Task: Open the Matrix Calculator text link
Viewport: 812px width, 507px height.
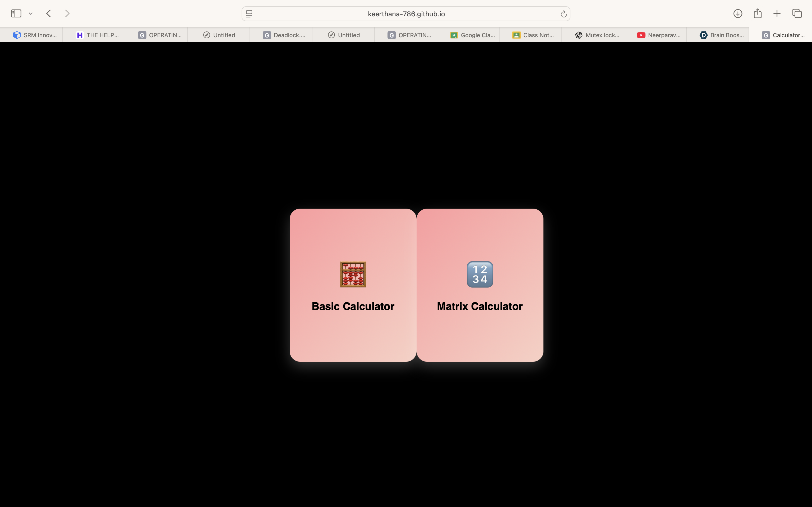Action: 480,306
